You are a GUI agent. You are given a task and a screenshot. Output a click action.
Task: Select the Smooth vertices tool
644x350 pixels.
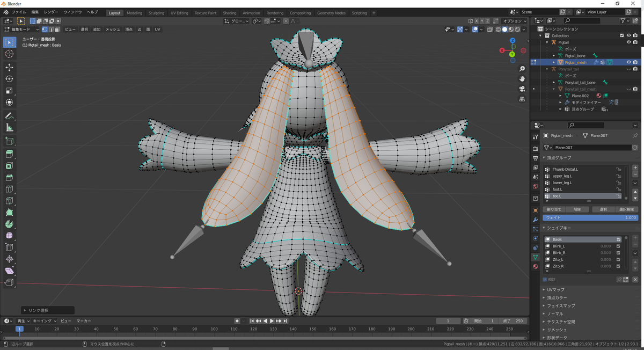click(9, 236)
